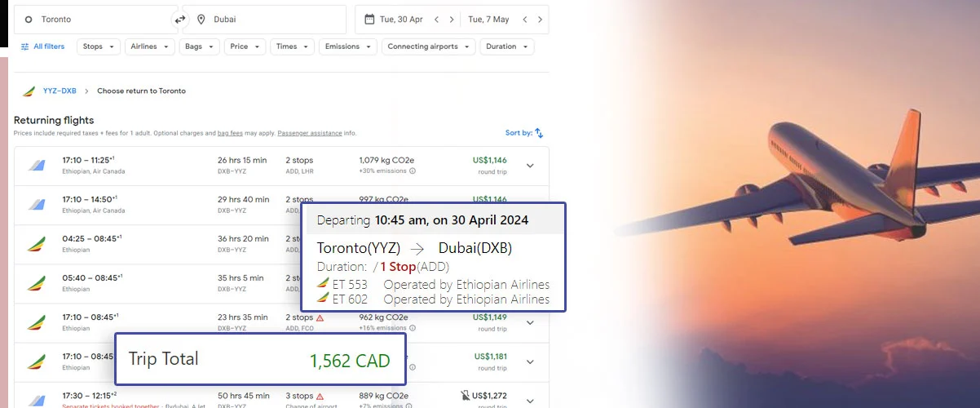Image resolution: width=980 pixels, height=408 pixels.
Task: Edit the Toronto origin field
Action: (94, 19)
